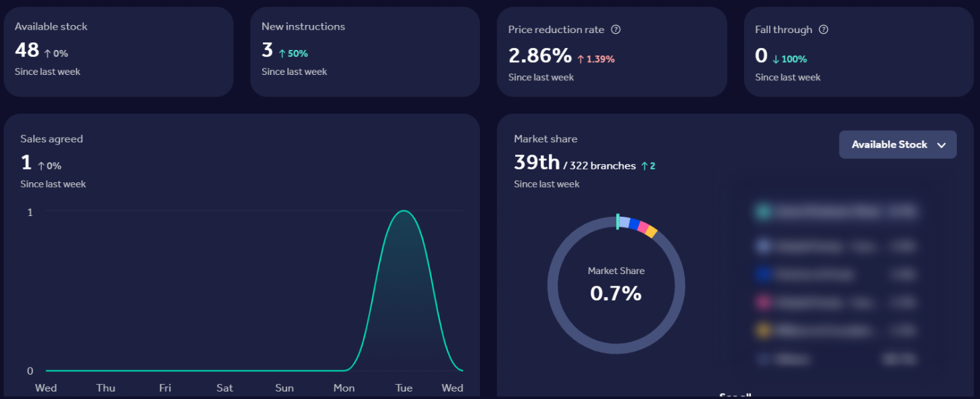Click the 39th ranking text

537,163
